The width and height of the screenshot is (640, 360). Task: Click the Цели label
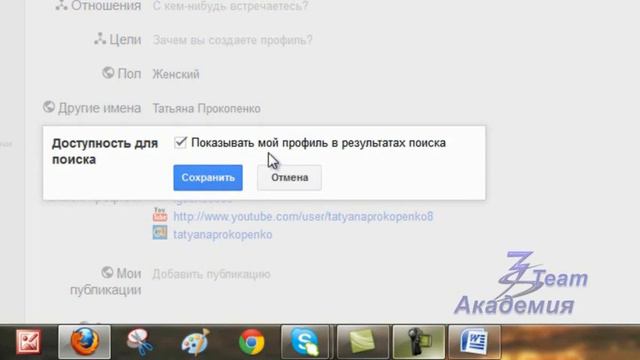[125, 40]
